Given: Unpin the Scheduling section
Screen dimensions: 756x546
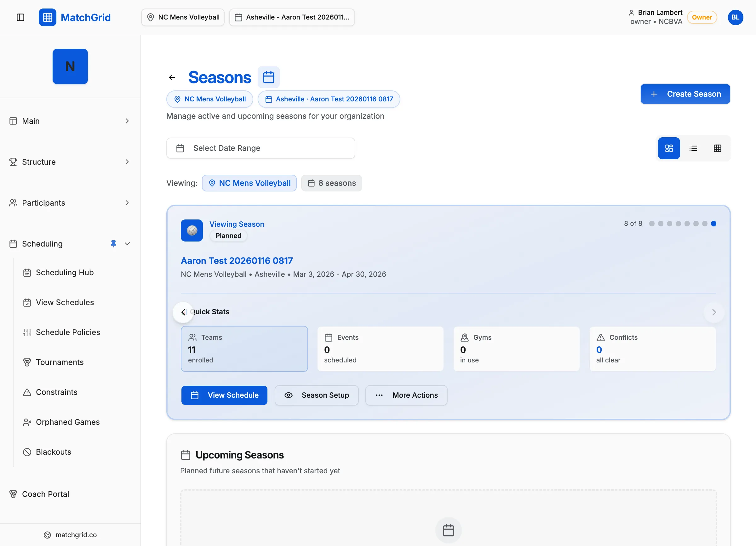Looking at the screenshot, I should tap(114, 243).
